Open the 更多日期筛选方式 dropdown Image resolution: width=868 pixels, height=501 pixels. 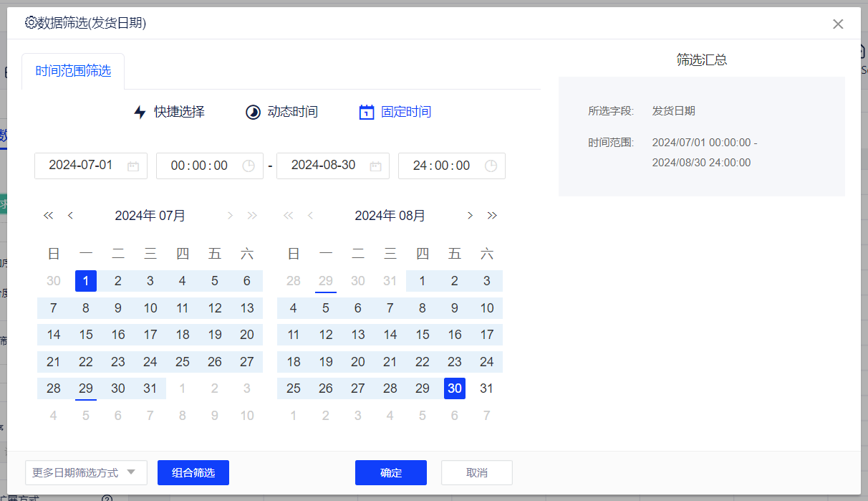[86, 473]
